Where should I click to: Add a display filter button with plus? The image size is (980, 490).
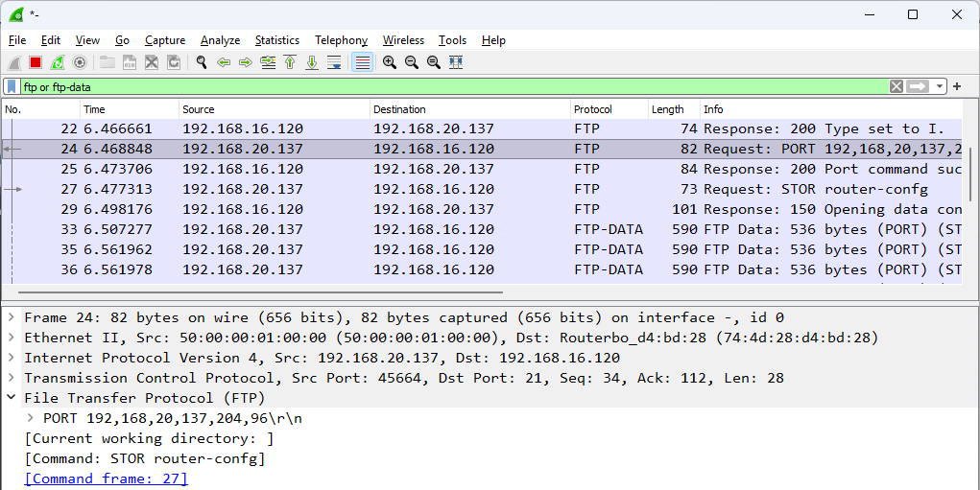957,86
